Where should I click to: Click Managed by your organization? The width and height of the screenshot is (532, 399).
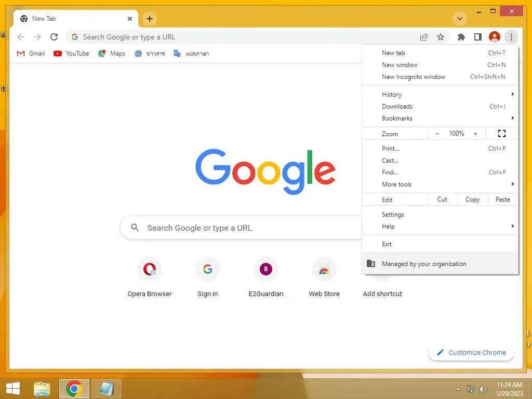pos(440,263)
